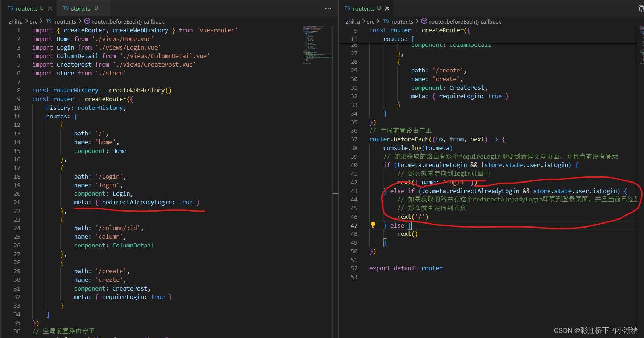Click './views/Home.vue' import path on line 2
Viewport: 644px width, 338px height.
pos(123,39)
